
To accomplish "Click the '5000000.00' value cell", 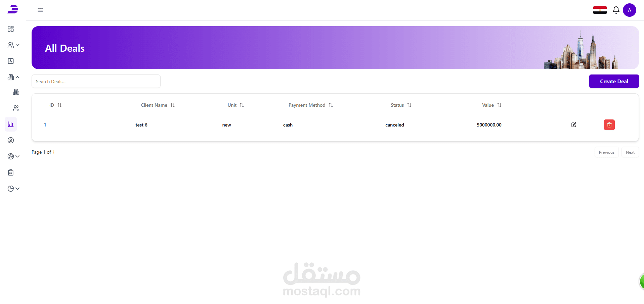I will pyautogui.click(x=489, y=125).
